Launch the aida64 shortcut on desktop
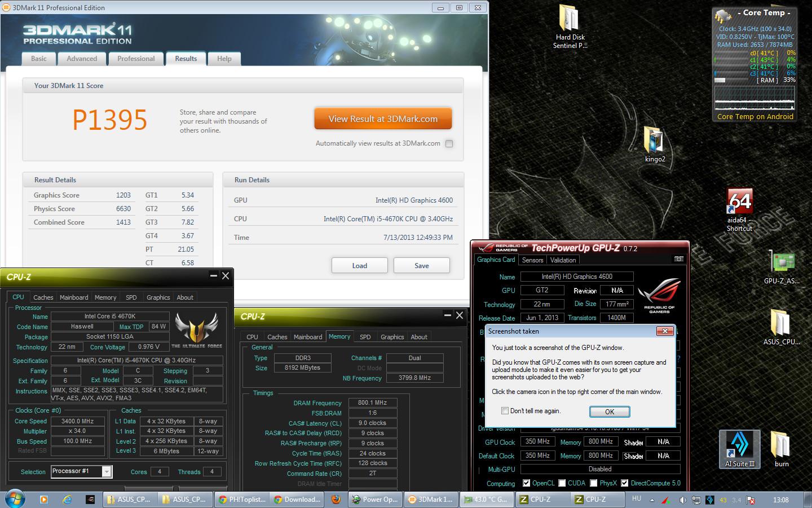812x508 pixels. click(739, 210)
